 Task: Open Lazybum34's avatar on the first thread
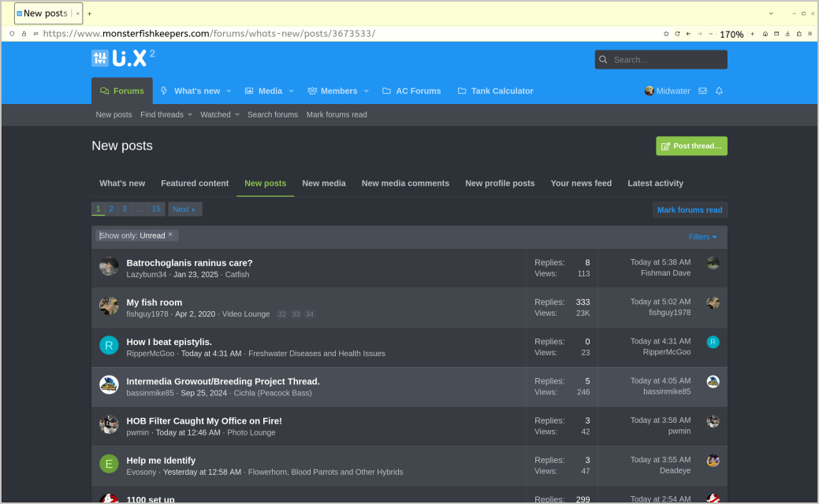click(x=109, y=266)
